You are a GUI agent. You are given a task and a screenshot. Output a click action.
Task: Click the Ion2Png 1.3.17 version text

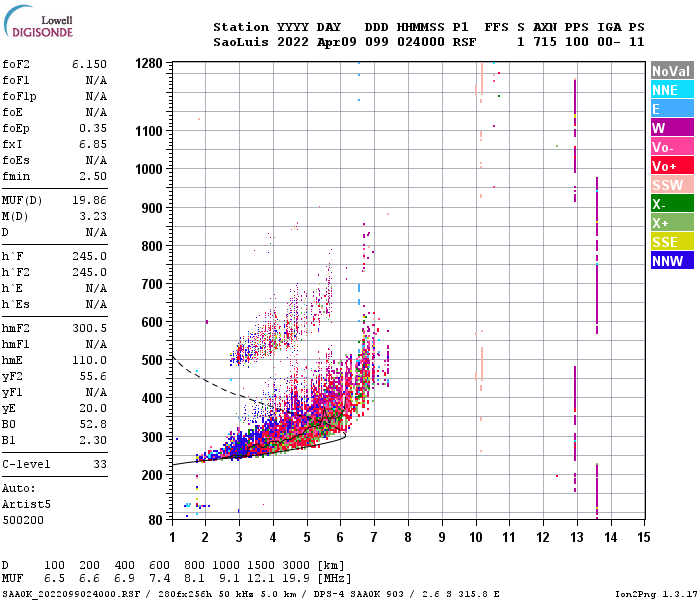656,594
